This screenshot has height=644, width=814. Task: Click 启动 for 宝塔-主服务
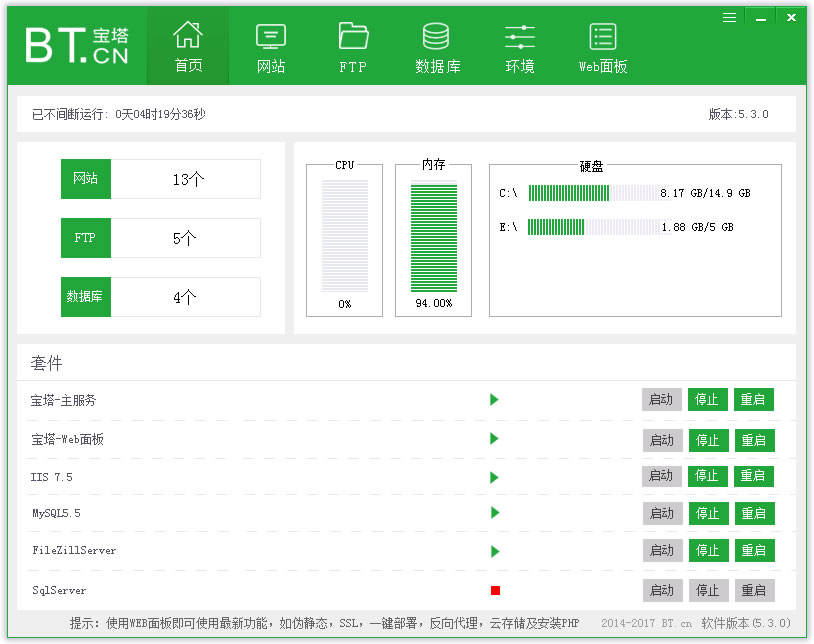point(661,400)
